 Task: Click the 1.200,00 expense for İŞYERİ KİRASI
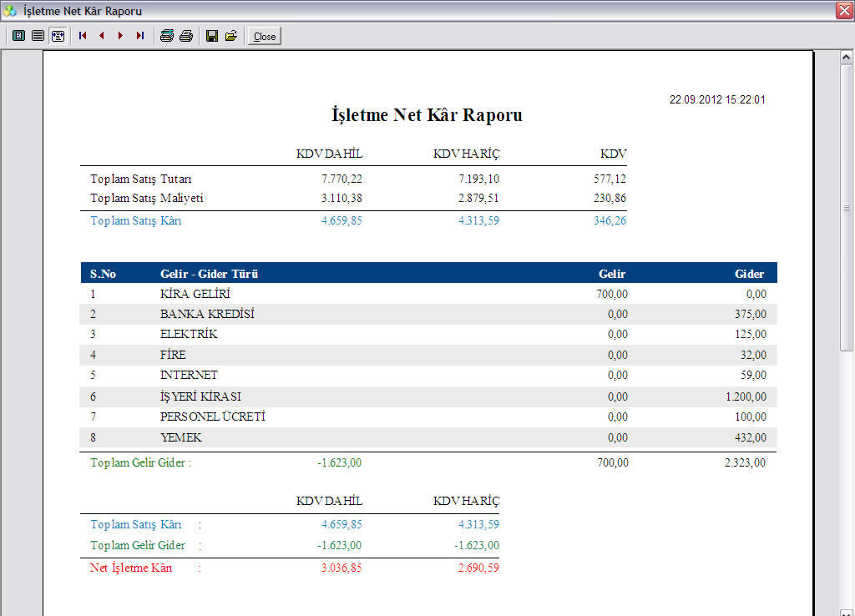pos(746,396)
